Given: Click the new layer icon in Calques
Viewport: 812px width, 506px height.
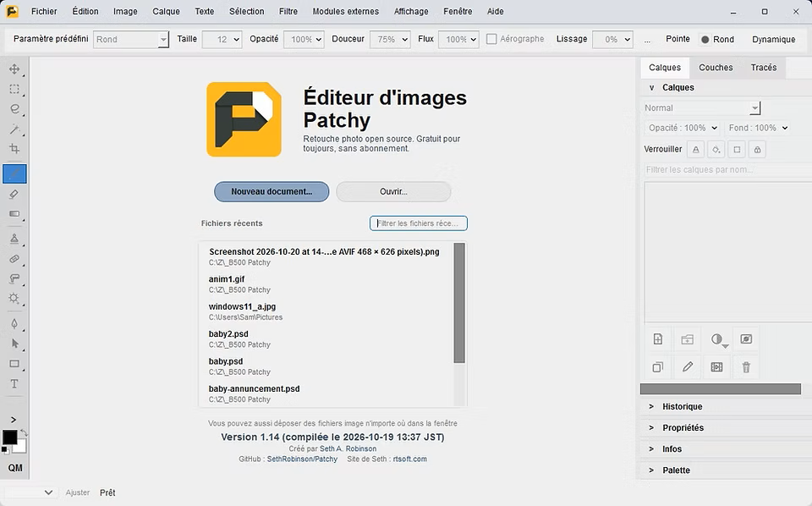Looking at the screenshot, I should 658,339.
